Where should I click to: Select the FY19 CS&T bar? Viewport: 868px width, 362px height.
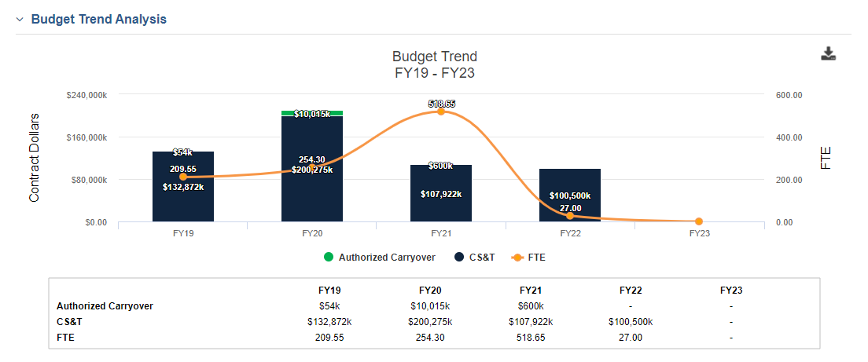tap(183, 187)
